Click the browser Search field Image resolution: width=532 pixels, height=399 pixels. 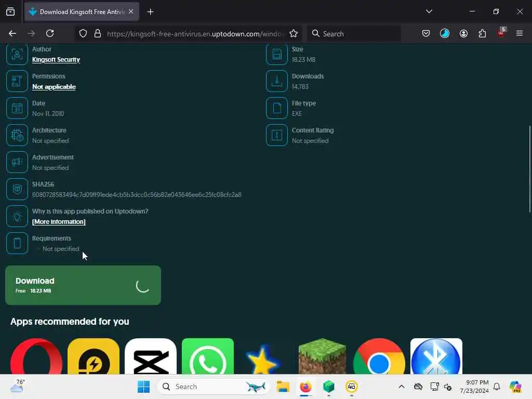point(354,33)
